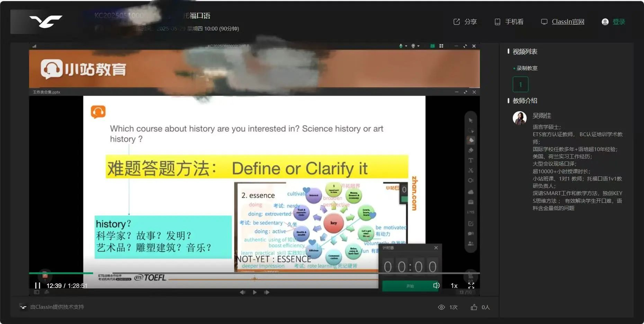644x324 pixels.
Task: Expand the microphone dropdown arrow
Action: [x=406, y=46]
